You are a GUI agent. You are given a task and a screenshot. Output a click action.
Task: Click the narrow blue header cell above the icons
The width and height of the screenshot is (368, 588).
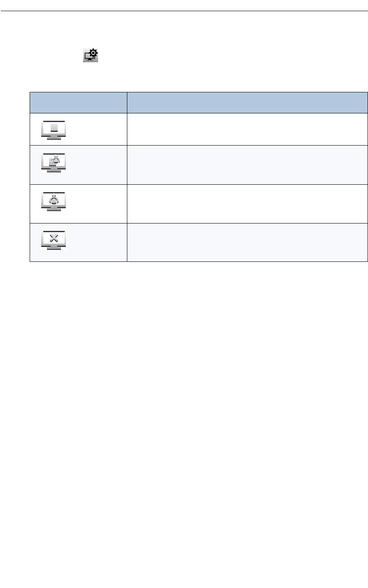coord(78,102)
